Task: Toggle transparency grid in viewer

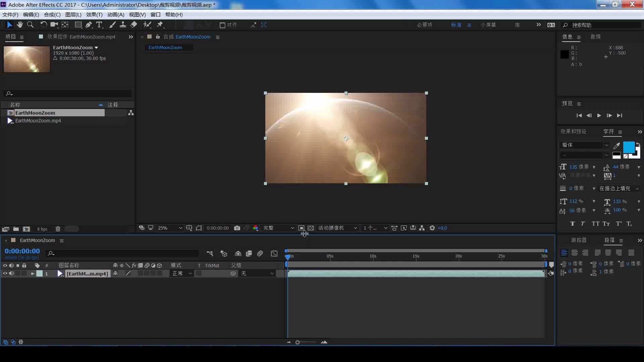Action: [x=311, y=228]
